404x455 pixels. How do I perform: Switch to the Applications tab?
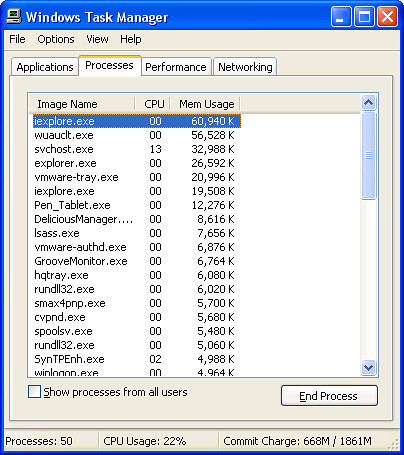tap(45, 67)
